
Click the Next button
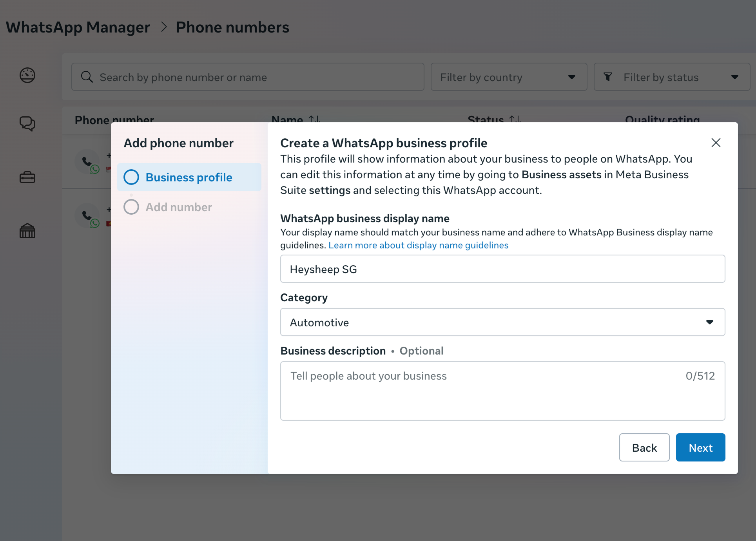pos(700,447)
